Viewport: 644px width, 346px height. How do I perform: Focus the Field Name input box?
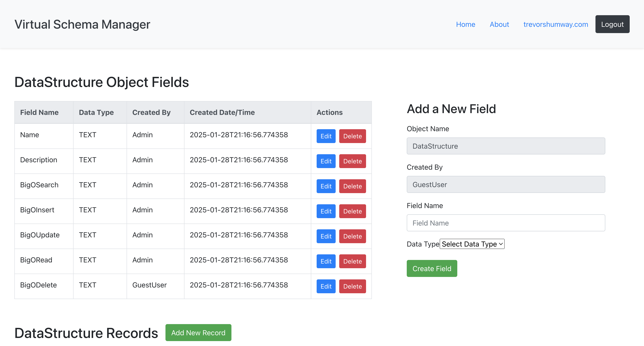[x=506, y=223]
